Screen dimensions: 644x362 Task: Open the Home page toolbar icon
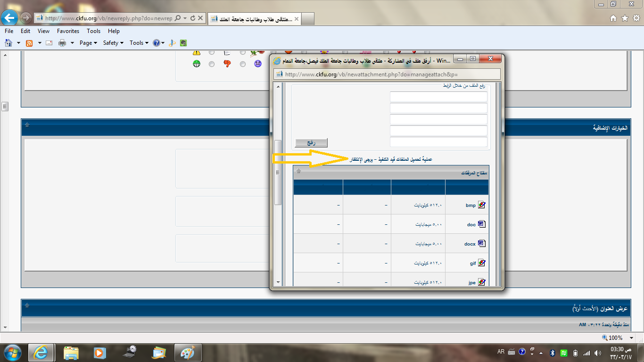tap(8, 43)
